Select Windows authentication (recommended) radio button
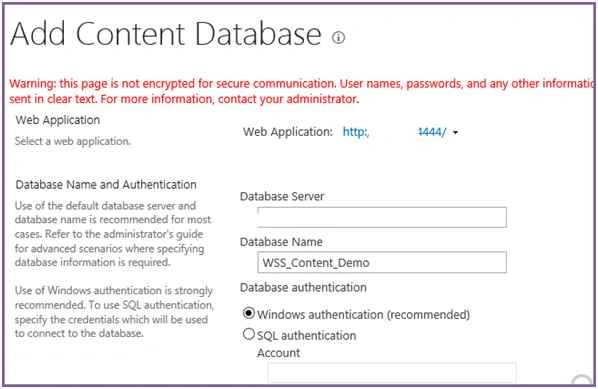 pyautogui.click(x=249, y=313)
